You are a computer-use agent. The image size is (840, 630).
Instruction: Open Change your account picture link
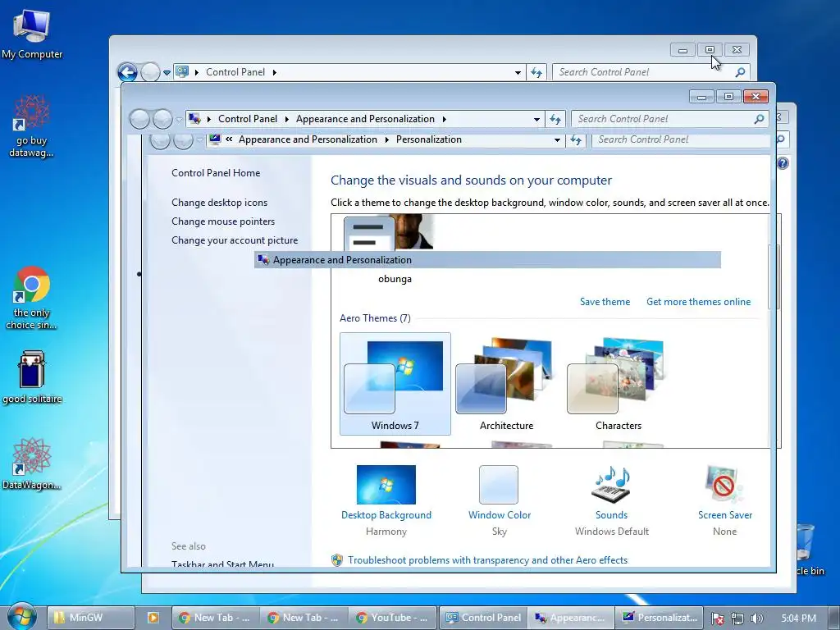235,240
